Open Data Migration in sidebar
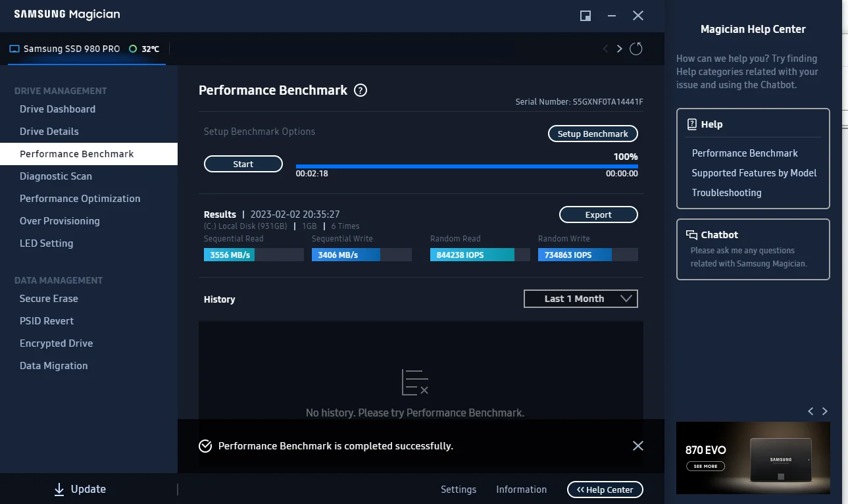Screen dimensions: 848x504 coord(54,366)
